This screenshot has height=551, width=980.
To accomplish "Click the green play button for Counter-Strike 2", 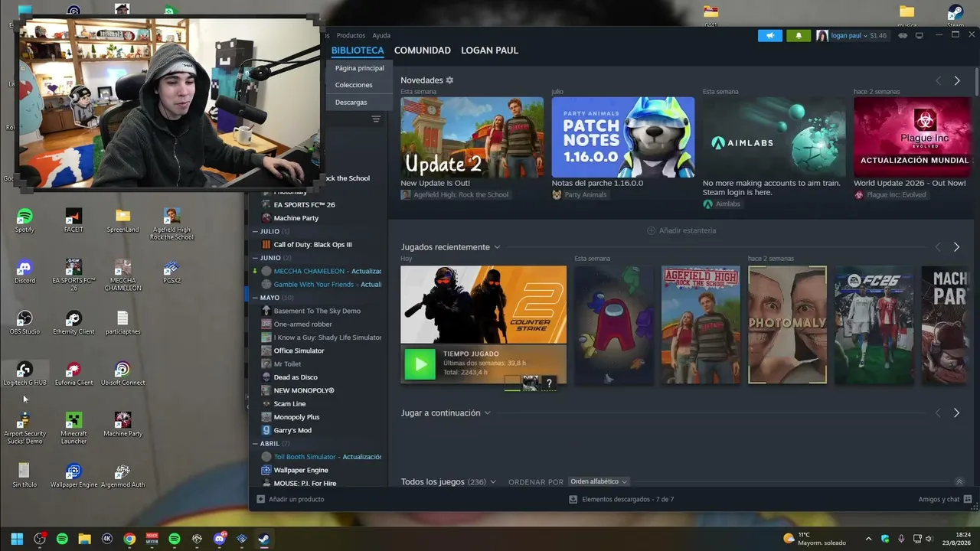I will click(420, 364).
